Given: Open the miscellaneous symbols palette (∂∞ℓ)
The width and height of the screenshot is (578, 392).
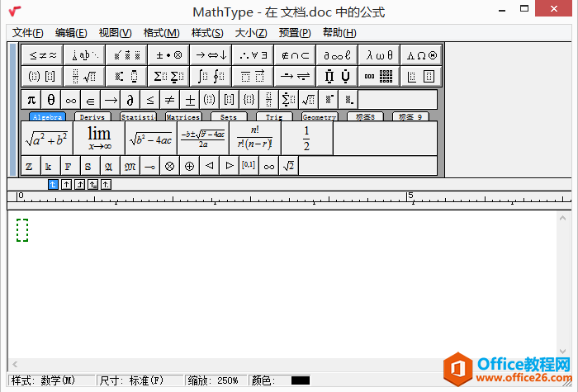Looking at the screenshot, I should (x=337, y=55).
